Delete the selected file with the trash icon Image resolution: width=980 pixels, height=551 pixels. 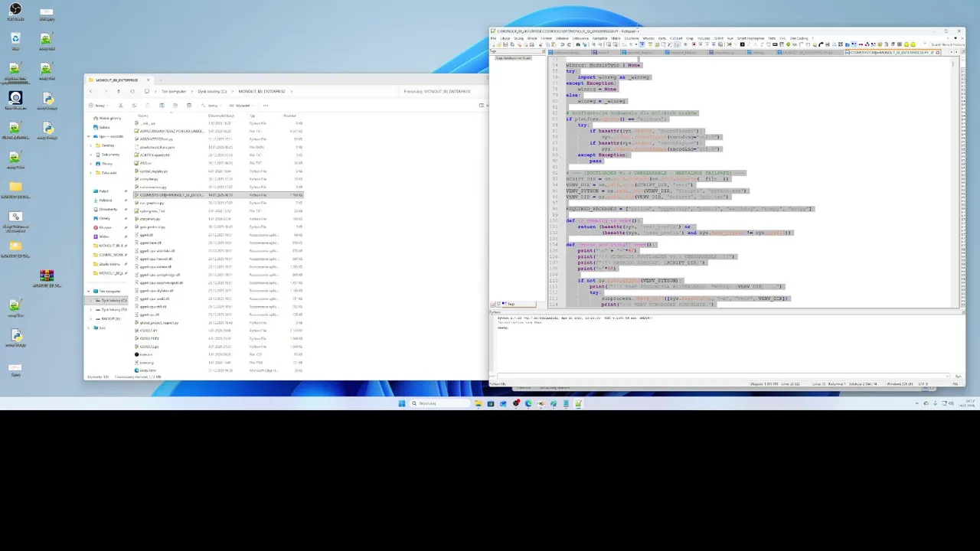189,106
